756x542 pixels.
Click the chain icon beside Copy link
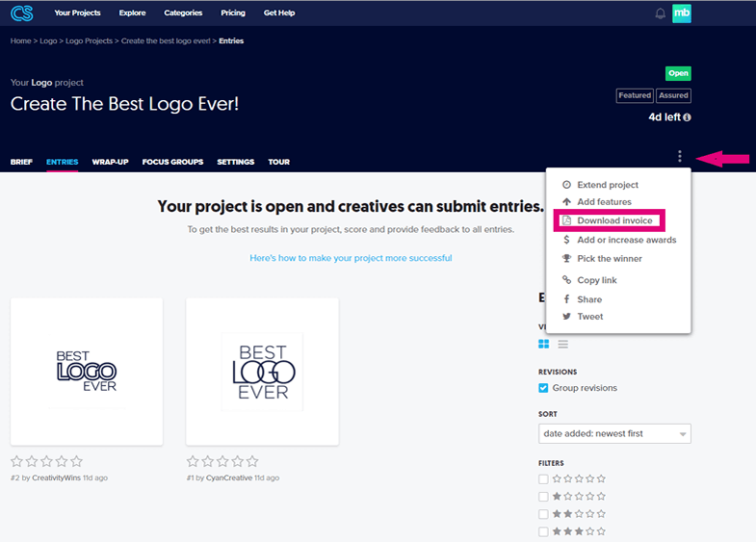(x=566, y=279)
